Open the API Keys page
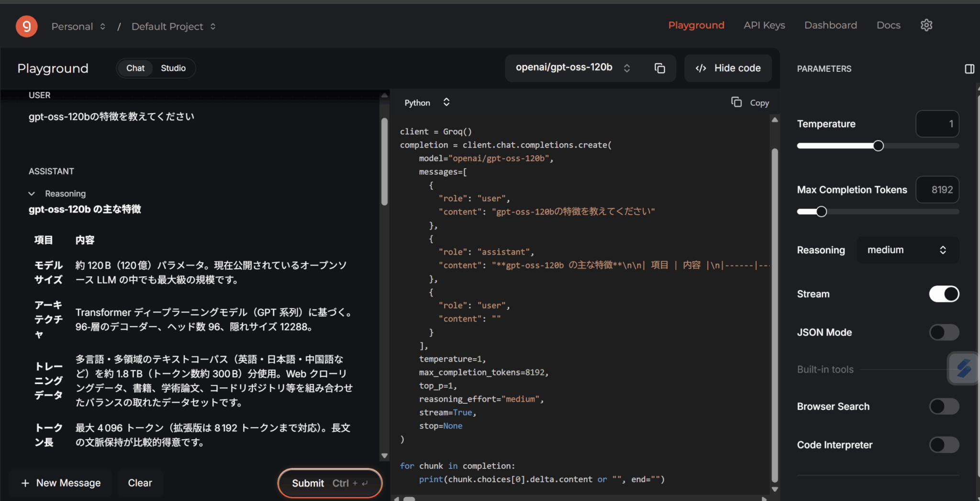The height and width of the screenshot is (501, 980). 764,25
